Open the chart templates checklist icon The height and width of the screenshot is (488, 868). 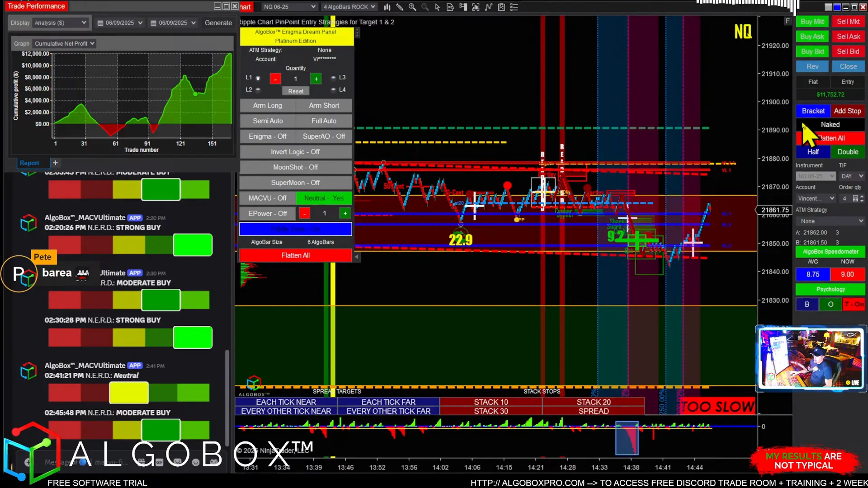pos(501,7)
